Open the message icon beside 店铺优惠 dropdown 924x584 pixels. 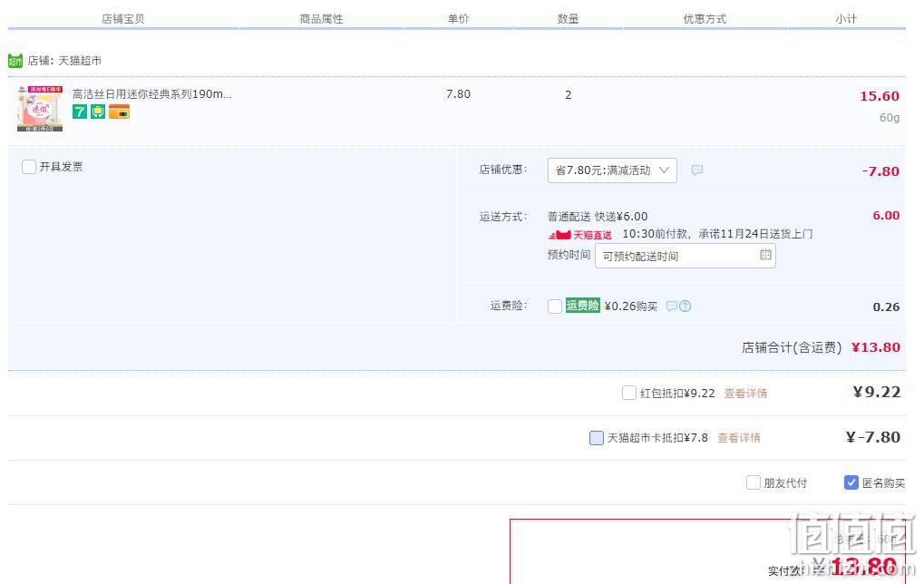click(697, 170)
